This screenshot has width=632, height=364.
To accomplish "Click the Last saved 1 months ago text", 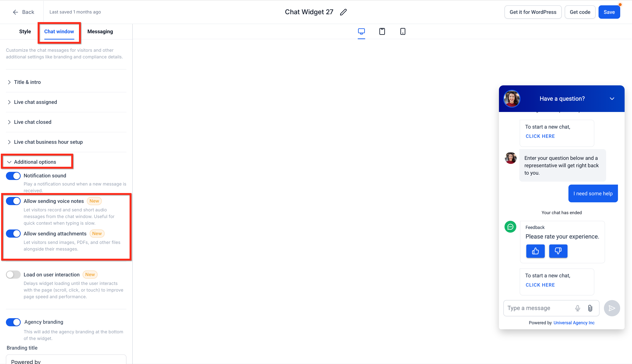I will [x=75, y=12].
